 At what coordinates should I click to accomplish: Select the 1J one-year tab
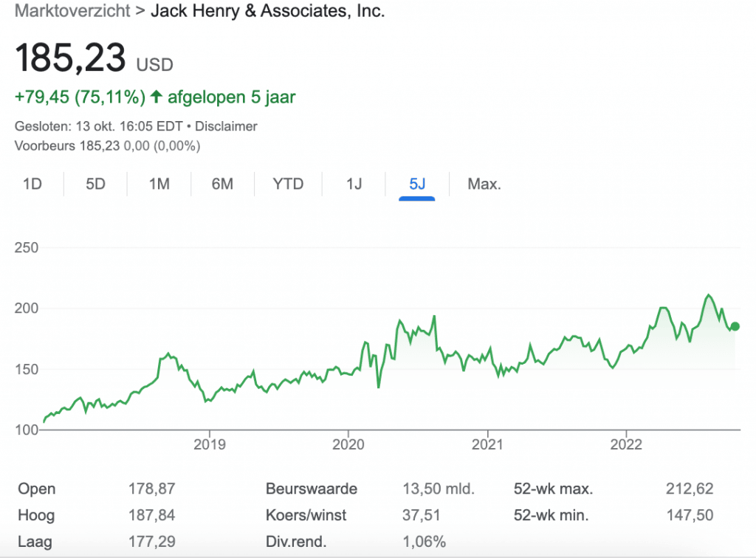(x=354, y=184)
